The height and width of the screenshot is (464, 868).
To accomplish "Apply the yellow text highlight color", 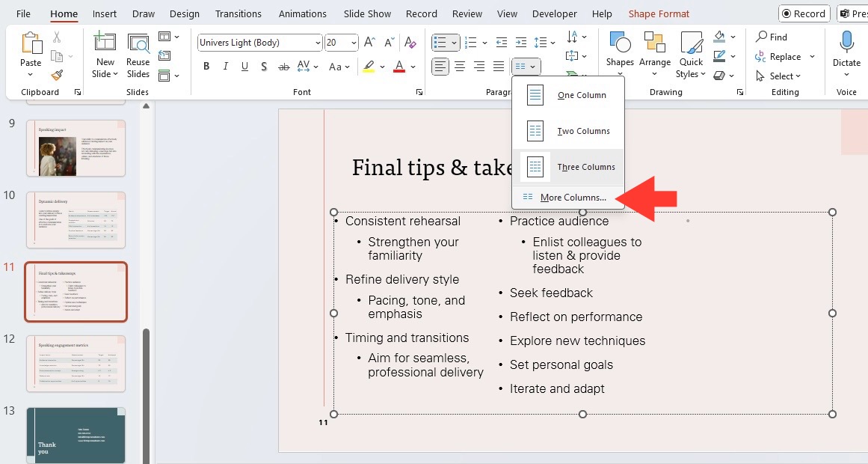I will [369, 67].
